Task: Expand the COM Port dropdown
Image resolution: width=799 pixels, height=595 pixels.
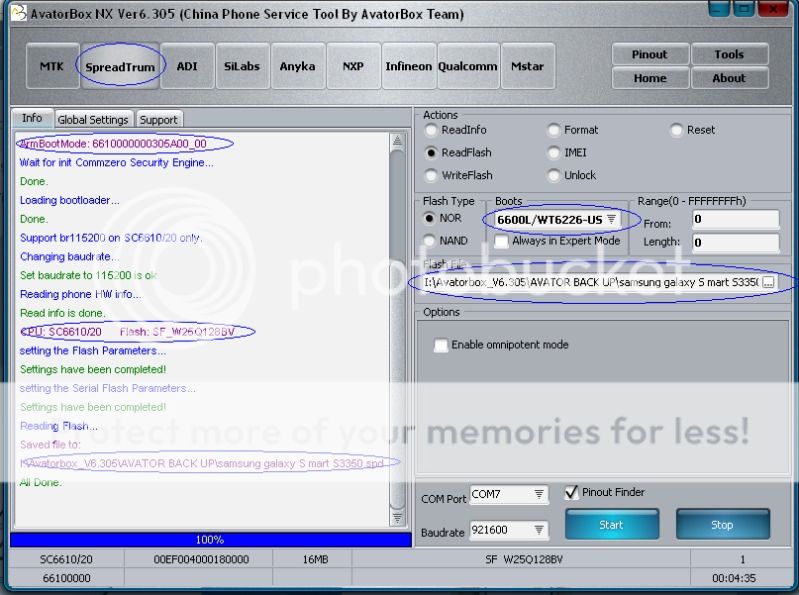Action: tap(539, 494)
